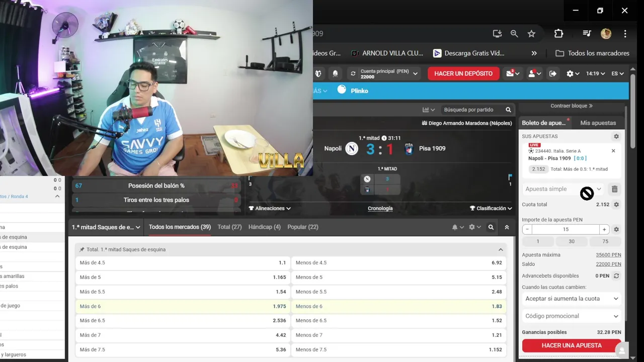Collapse all markets with double chevron icon
The width and height of the screenshot is (644, 362).
pos(507,227)
